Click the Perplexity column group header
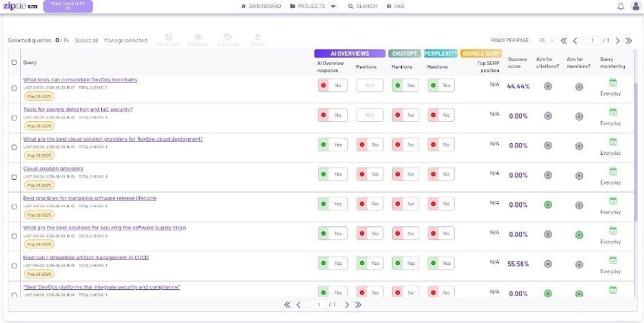 [x=440, y=53]
